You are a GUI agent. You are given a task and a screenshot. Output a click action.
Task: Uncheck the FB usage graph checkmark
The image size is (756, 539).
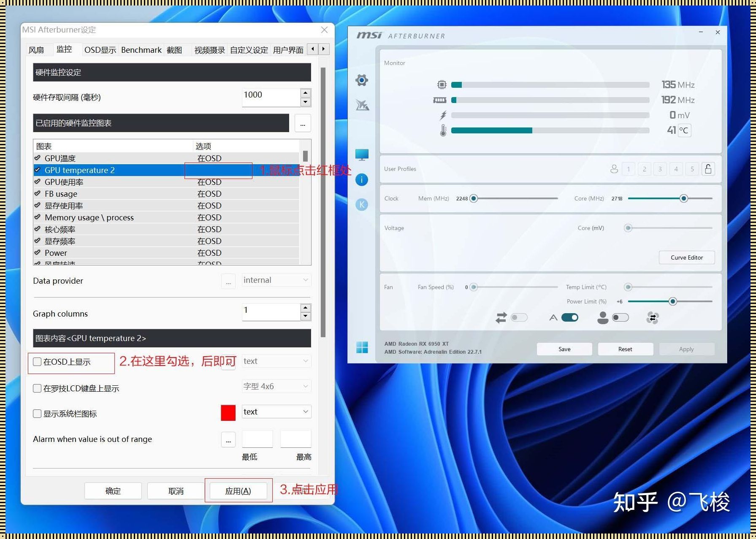click(x=38, y=193)
